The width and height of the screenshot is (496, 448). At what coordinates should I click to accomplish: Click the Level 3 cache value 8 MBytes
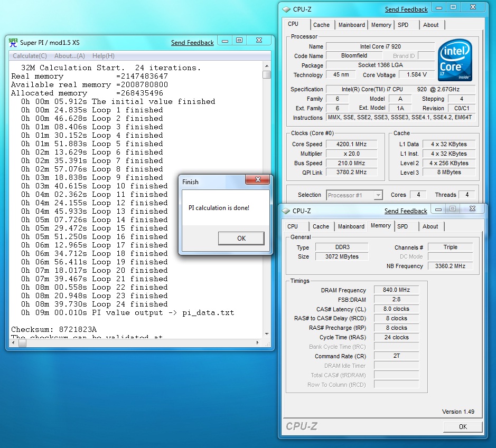click(x=449, y=173)
